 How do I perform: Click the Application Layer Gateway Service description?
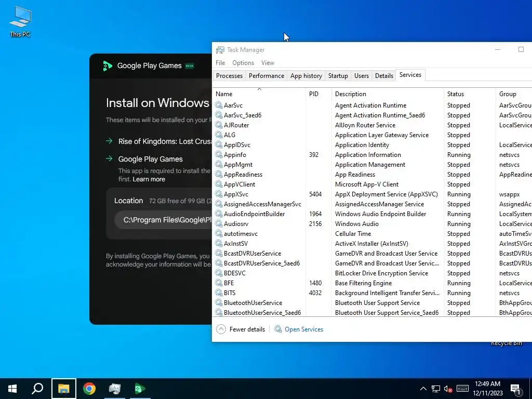pyautogui.click(x=382, y=135)
